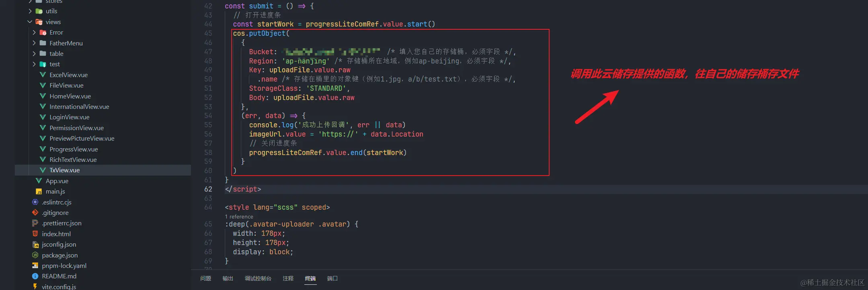The height and width of the screenshot is (290, 868).
Task: Click line number 62 in the gutter
Action: pos(208,189)
